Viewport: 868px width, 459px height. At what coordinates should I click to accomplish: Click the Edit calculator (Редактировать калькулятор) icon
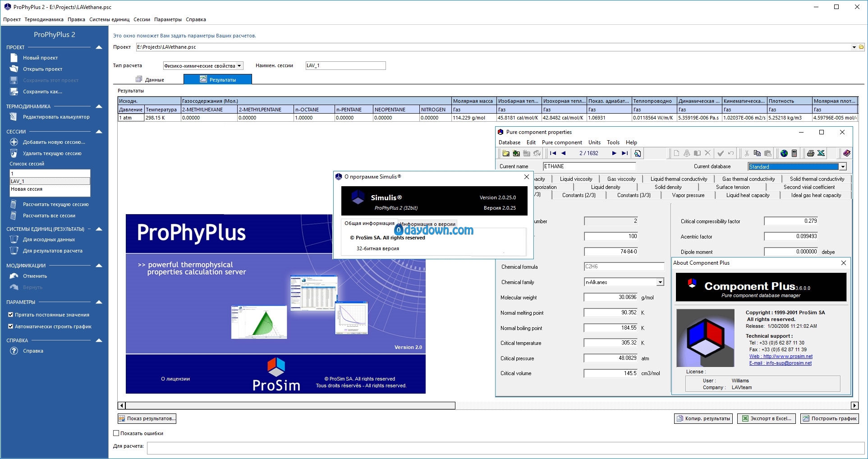14,117
